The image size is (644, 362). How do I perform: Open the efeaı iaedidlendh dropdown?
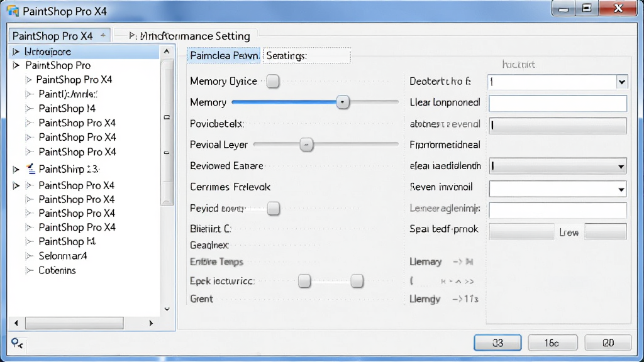click(621, 167)
